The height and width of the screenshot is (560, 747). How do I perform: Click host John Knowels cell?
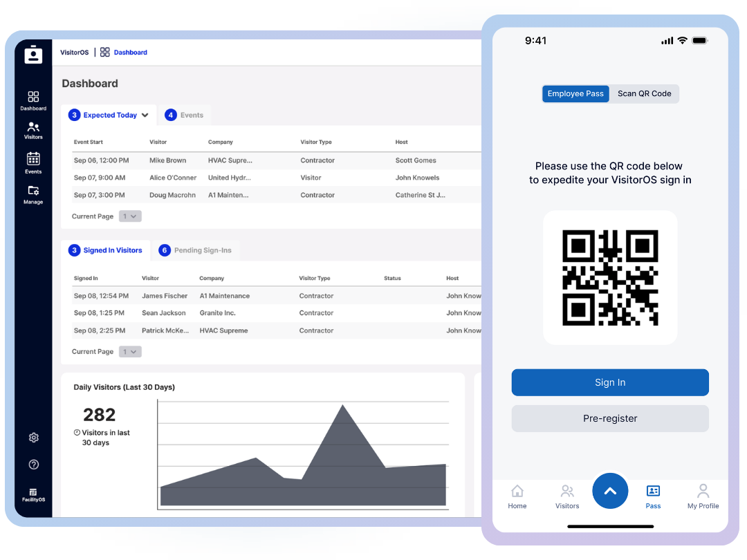point(417,178)
